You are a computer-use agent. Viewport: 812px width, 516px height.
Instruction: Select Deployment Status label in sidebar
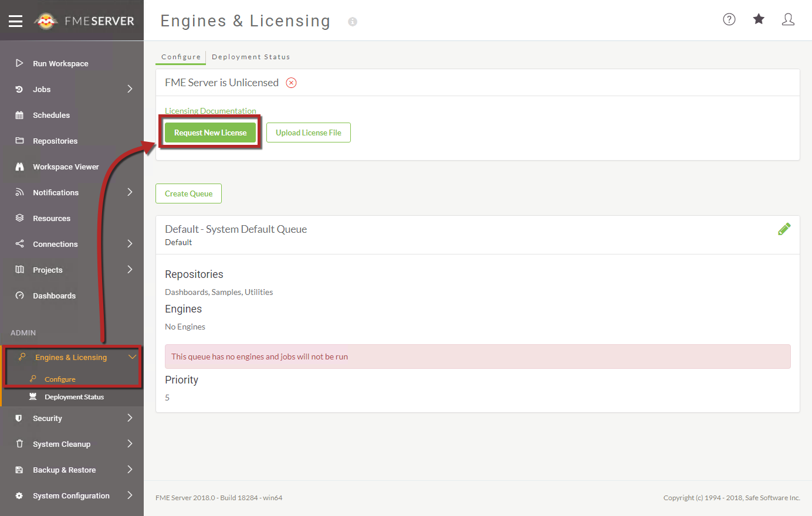pos(74,397)
